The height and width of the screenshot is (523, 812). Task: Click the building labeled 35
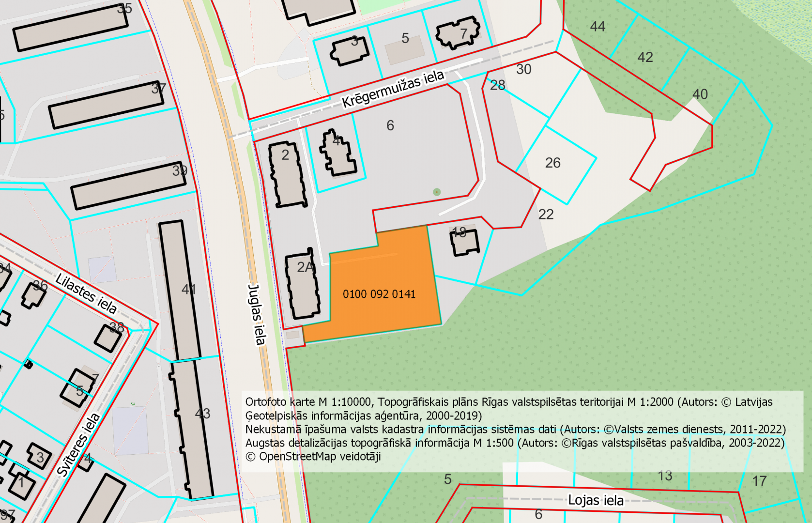[x=71, y=28]
